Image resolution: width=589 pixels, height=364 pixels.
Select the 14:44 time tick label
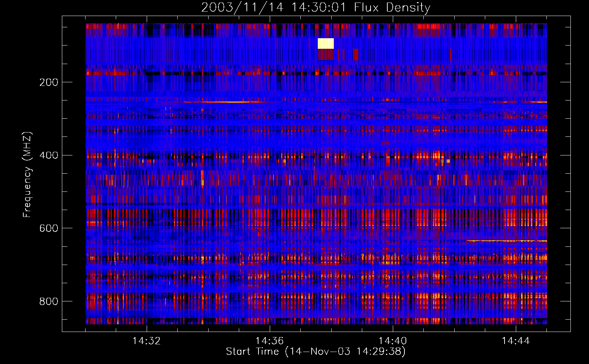[516, 341]
